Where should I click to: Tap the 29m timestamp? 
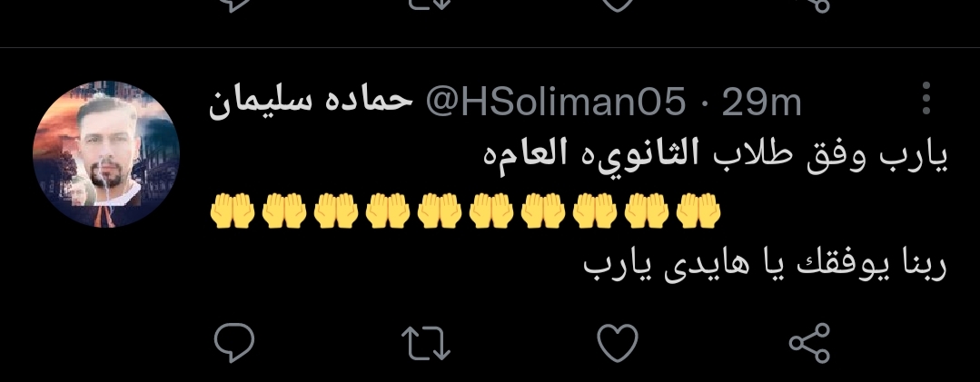coord(760,103)
